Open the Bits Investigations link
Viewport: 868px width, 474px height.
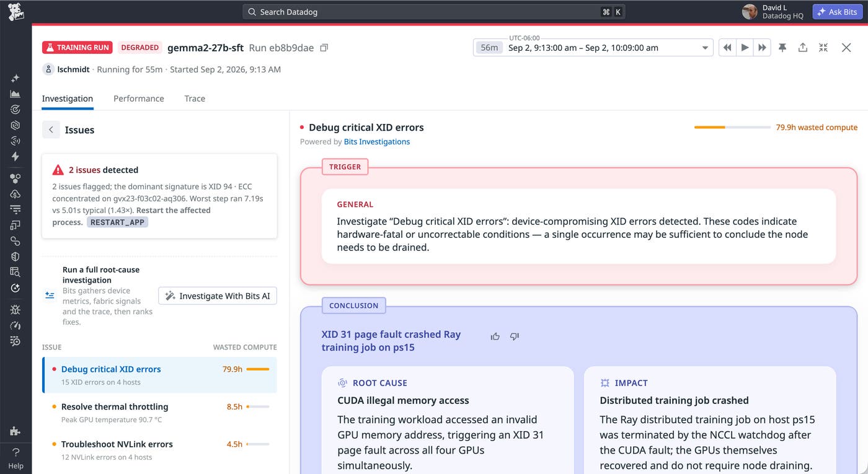(x=377, y=142)
